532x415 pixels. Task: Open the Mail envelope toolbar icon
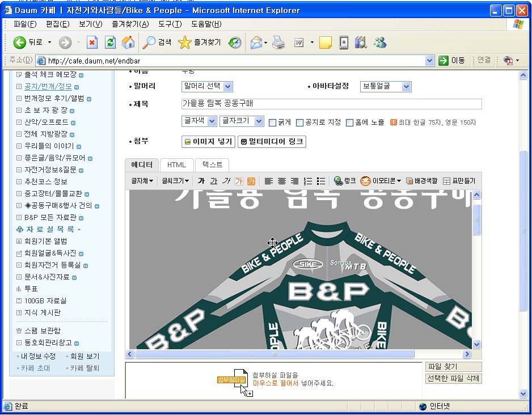[x=256, y=43]
